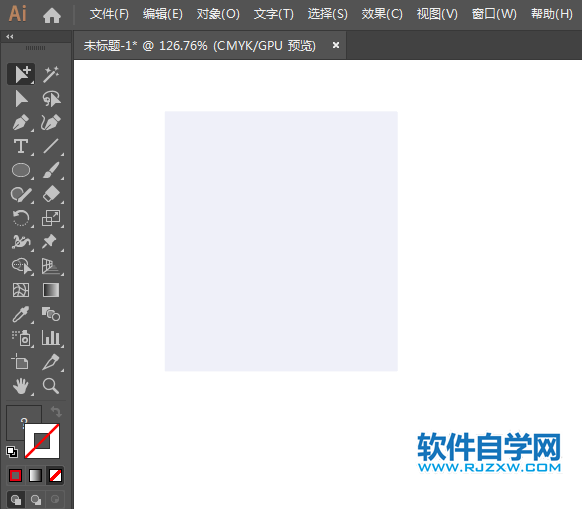Select the Ellipse tool

(x=21, y=170)
